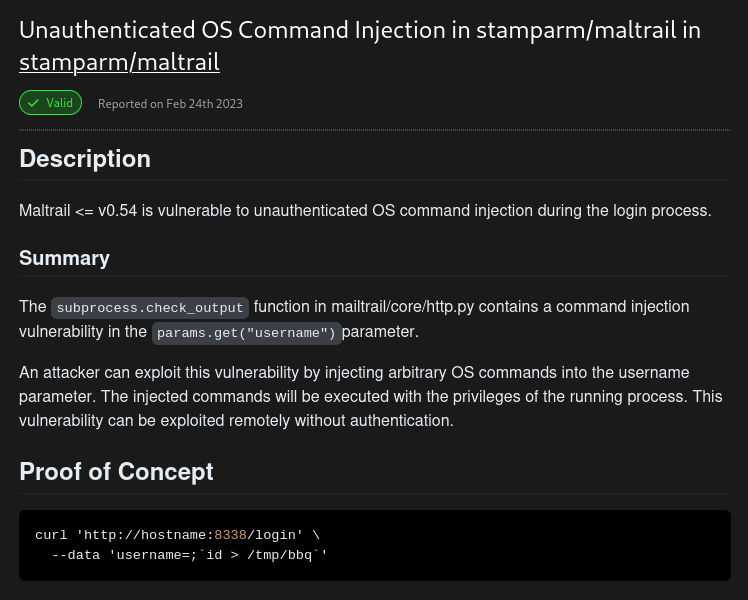Click the params.get("username") inline code
This screenshot has width=748, height=600.
247,333
